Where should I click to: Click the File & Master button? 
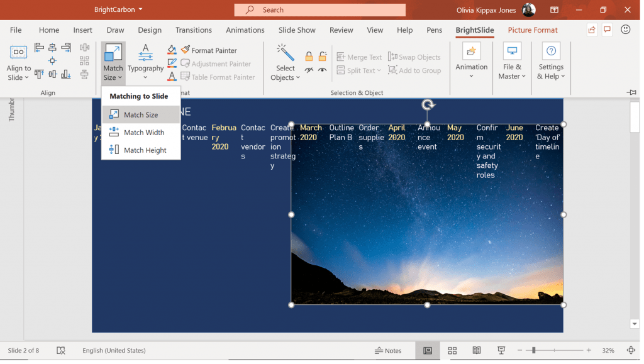point(511,62)
